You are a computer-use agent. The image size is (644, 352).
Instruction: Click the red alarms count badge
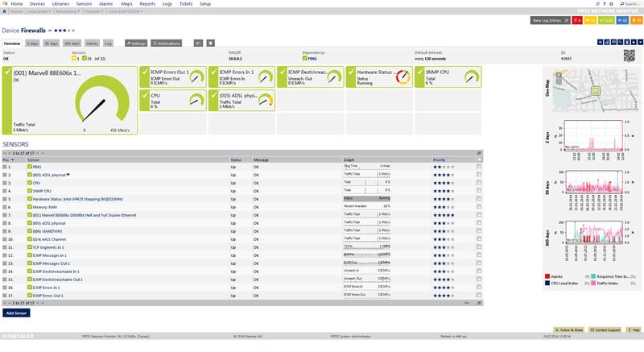tap(577, 20)
